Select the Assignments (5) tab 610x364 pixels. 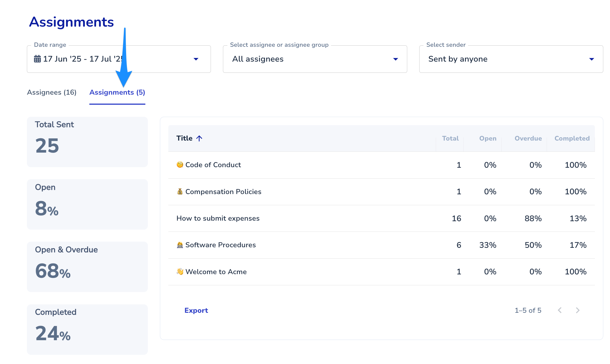[x=117, y=92]
